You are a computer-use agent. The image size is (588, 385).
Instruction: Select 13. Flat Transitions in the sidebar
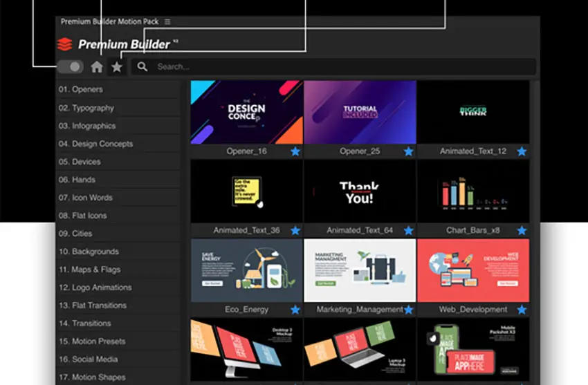[118, 306]
